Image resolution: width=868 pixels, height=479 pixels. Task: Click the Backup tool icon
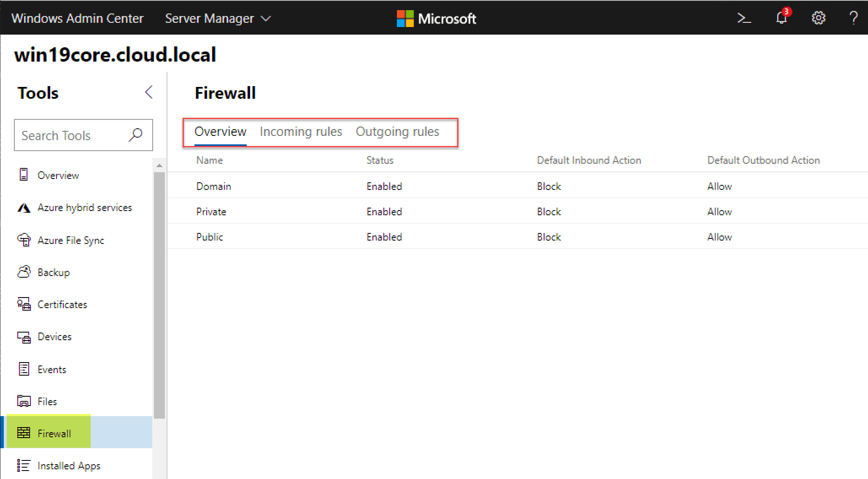coord(24,272)
